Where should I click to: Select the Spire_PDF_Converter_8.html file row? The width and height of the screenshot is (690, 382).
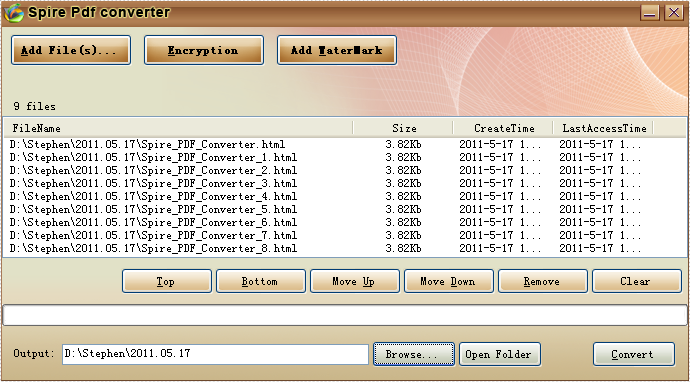[345, 248]
